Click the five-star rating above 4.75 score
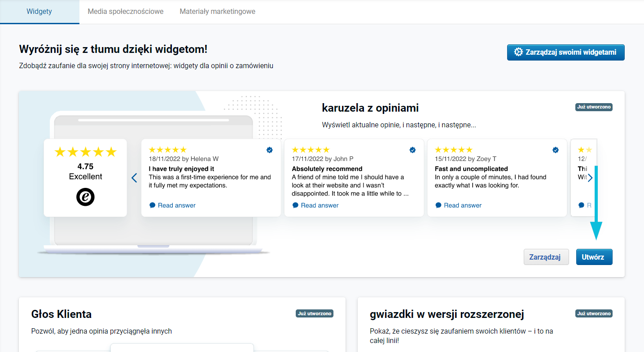 click(85, 152)
